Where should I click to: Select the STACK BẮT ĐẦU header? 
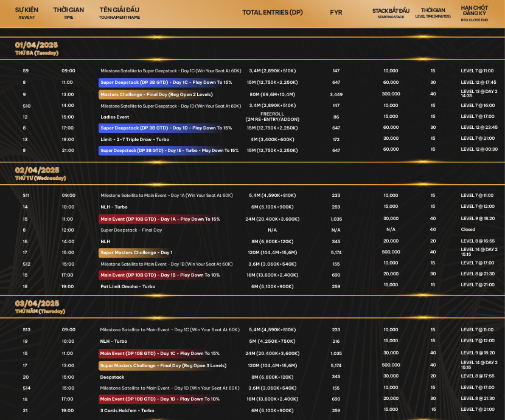391,13
